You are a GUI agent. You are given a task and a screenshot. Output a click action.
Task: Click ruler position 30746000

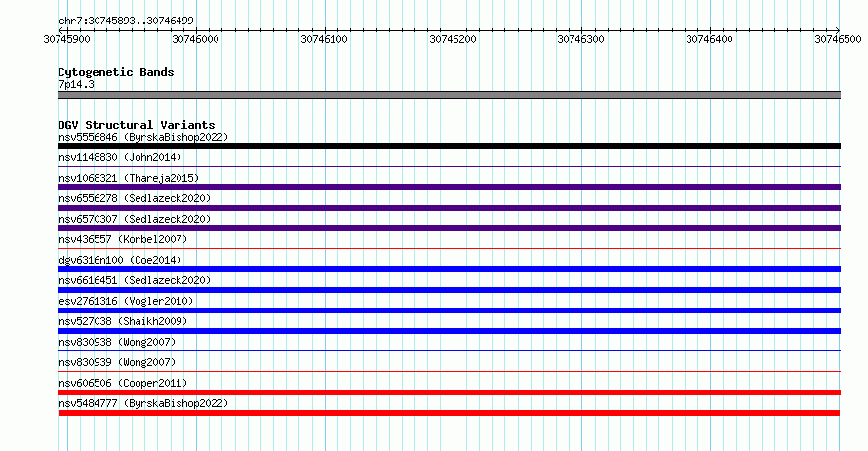pos(195,39)
